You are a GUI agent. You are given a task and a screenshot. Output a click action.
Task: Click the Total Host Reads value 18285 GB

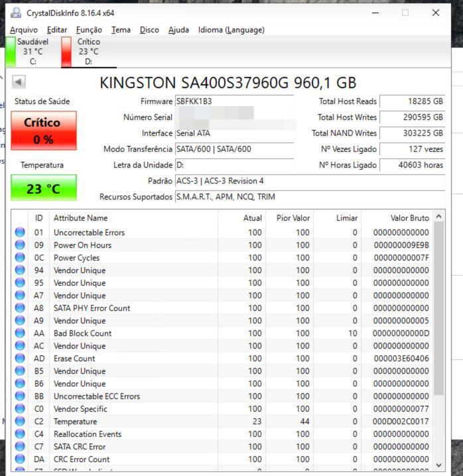(x=413, y=101)
